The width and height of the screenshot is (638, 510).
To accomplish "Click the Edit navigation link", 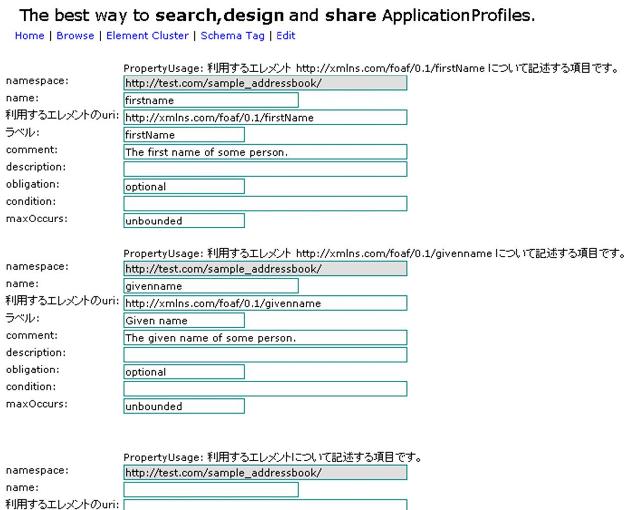I will pyautogui.click(x=286, y=35).
